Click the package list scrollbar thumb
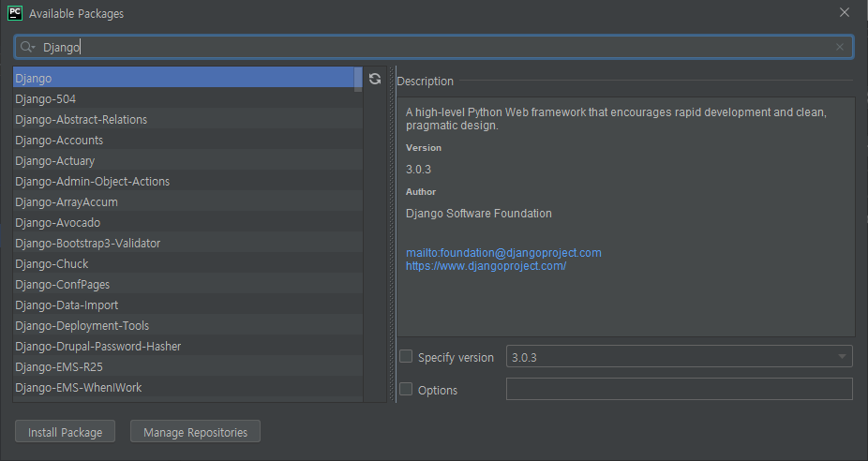This screenshot has width=868, height=461. pos(358,79)
